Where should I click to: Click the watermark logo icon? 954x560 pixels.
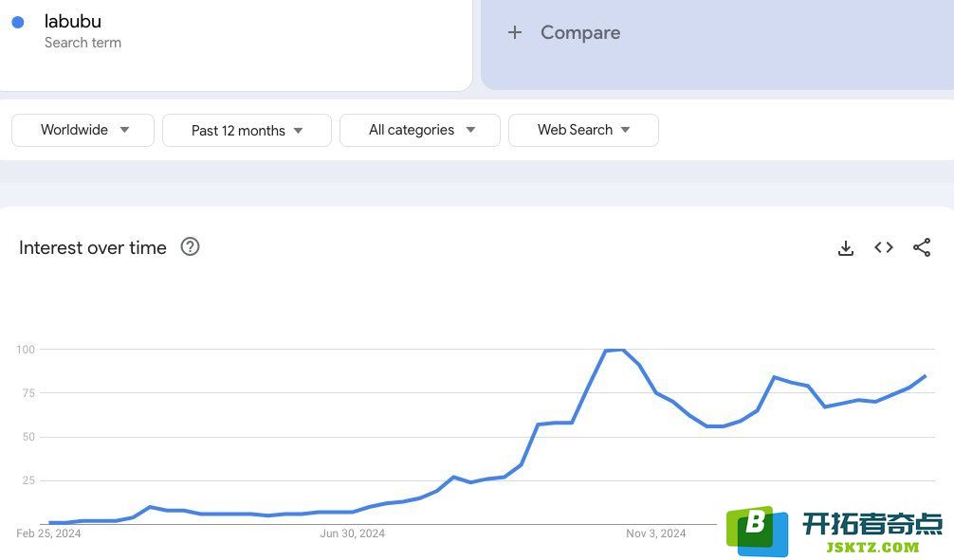coord(757,531)
